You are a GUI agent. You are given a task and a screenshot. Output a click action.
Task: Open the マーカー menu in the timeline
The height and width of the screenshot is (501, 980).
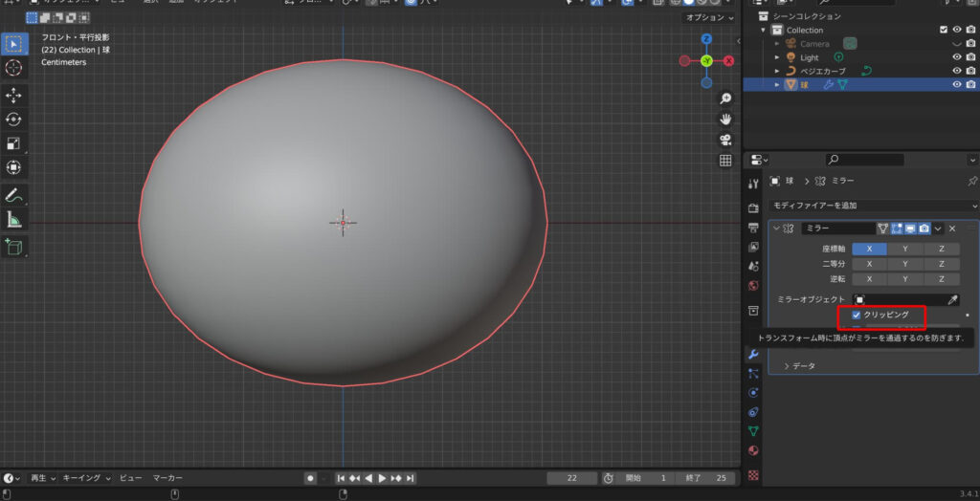pos(167,478)
